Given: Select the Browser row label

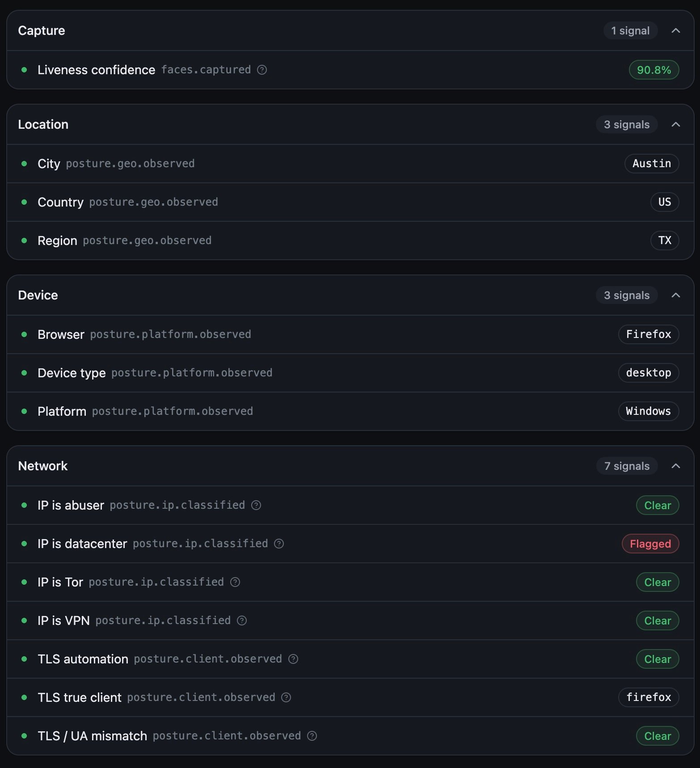Looking at the screenshot, I should (61, 334).
